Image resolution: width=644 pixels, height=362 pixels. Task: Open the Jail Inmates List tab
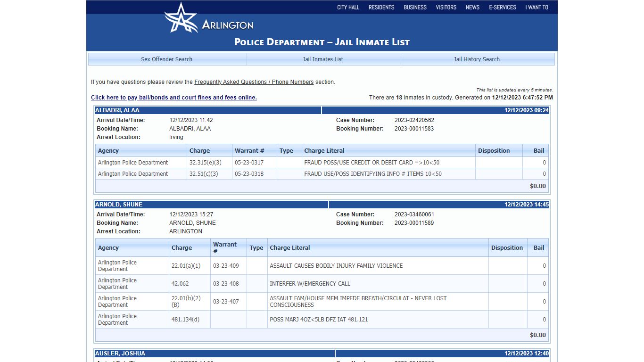click(323, 59)
